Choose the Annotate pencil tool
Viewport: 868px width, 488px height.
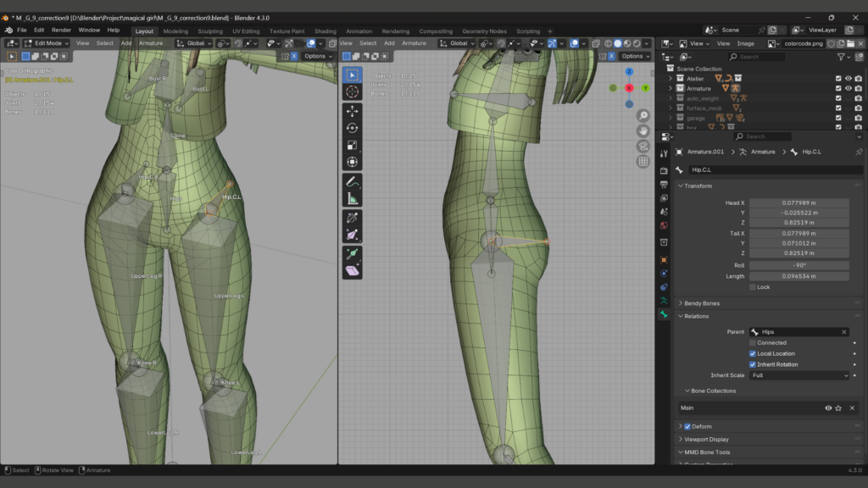352,181
